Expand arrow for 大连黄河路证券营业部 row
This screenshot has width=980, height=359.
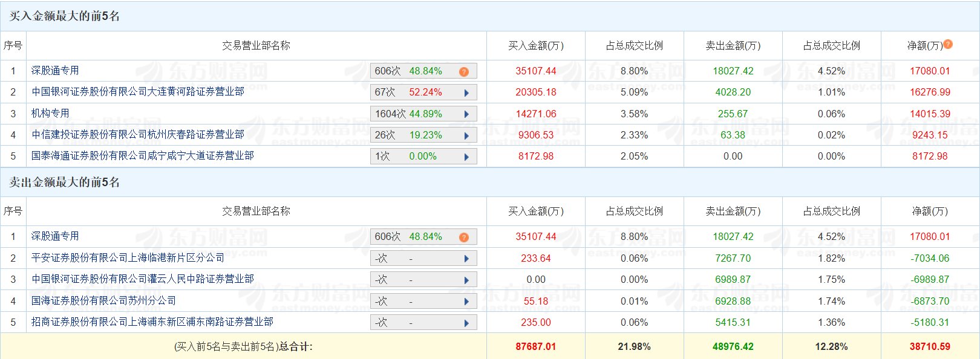coord(466,92)
